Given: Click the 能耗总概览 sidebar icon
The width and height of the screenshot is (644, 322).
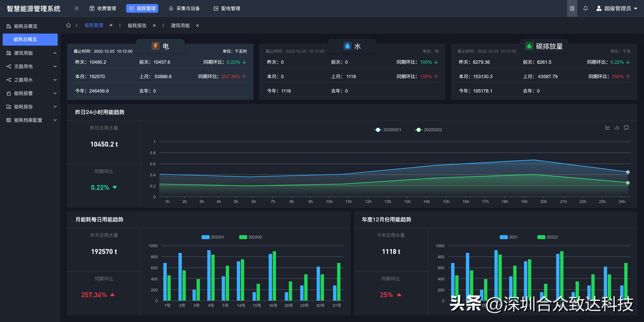Looking at the screenshot, I should pyautogui.click(x=8, y=26).
